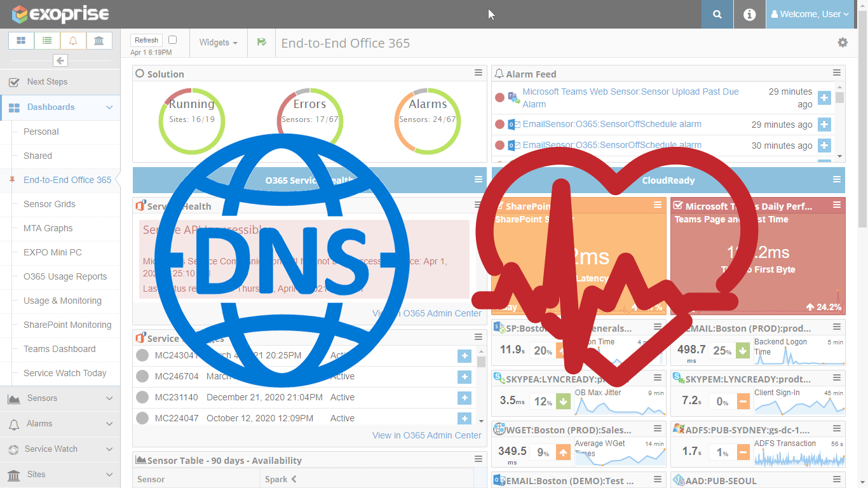Viewport: 868px width, 488px height.
Task: Open the dashboard settings gear icon
Action: 843,43
